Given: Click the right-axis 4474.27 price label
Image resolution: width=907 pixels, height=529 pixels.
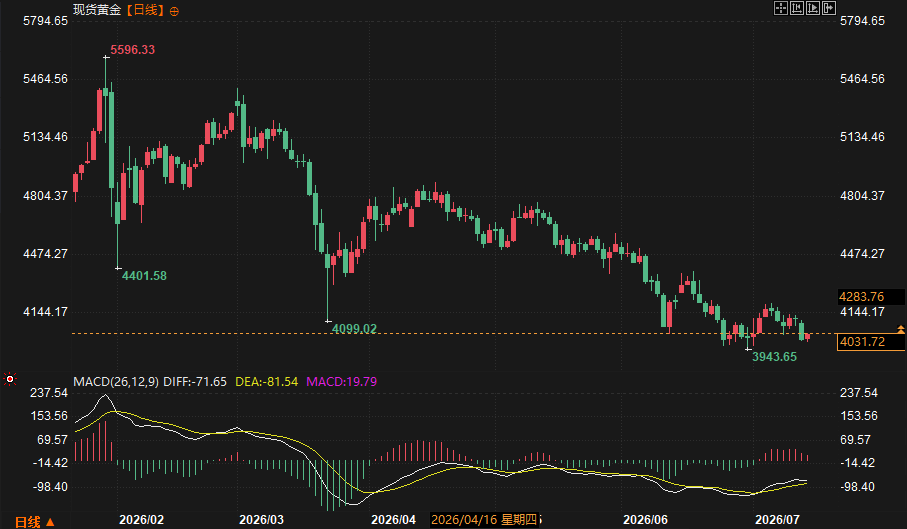Looking at the screenshot, I should click(862, 253).
